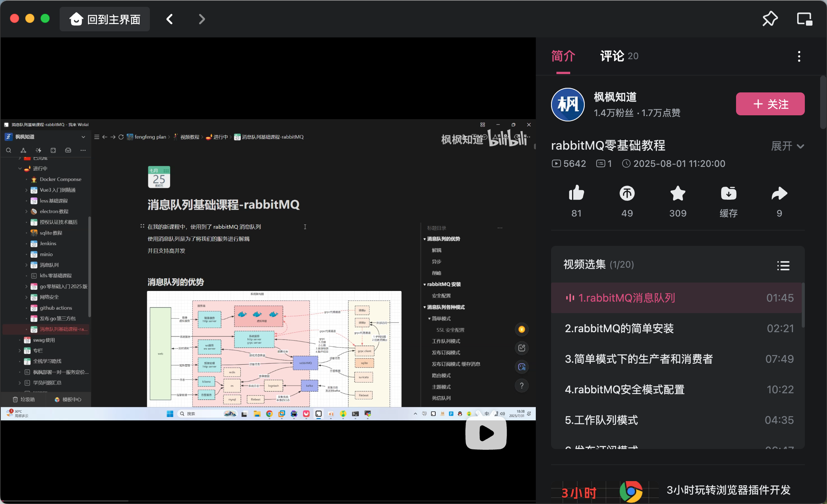Cache the video with 缓存 download icon
This screenshot has width=827, height=504.
[x=728, y=193]
